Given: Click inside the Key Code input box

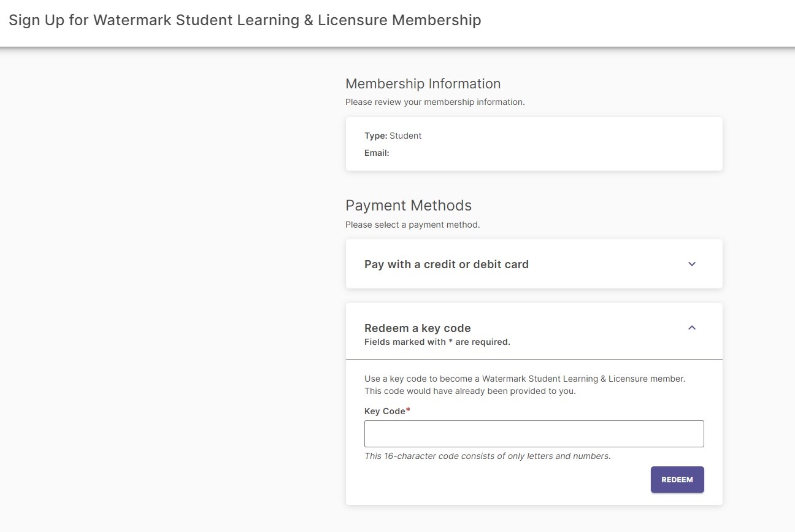Looking at the screenshot, I should click(534, 433).
